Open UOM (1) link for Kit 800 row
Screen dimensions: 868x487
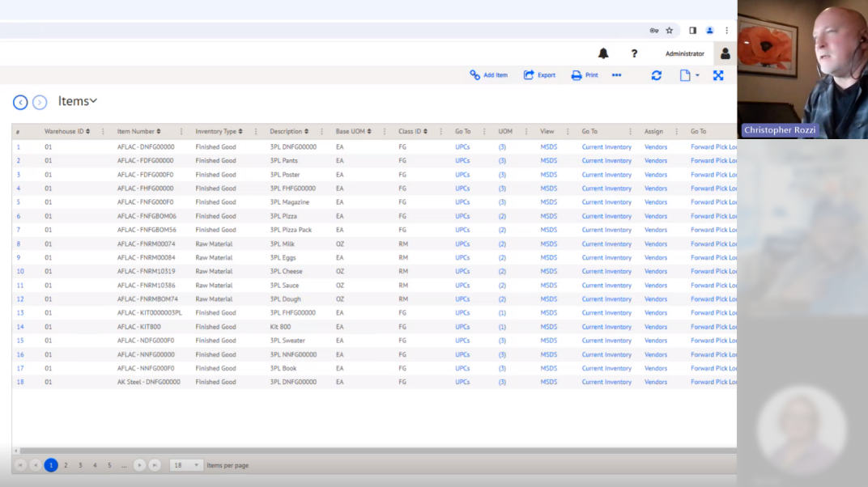[x=502, y=327]
